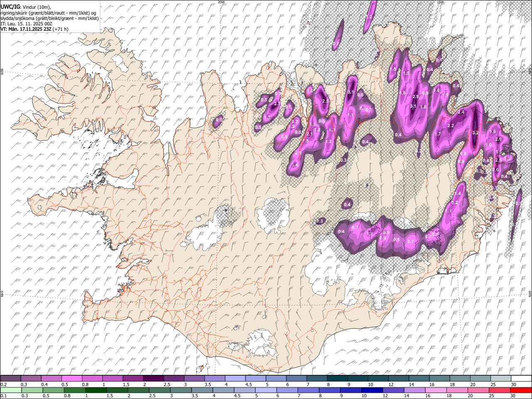Select the top-row 4 light lavender swatch

235,379
